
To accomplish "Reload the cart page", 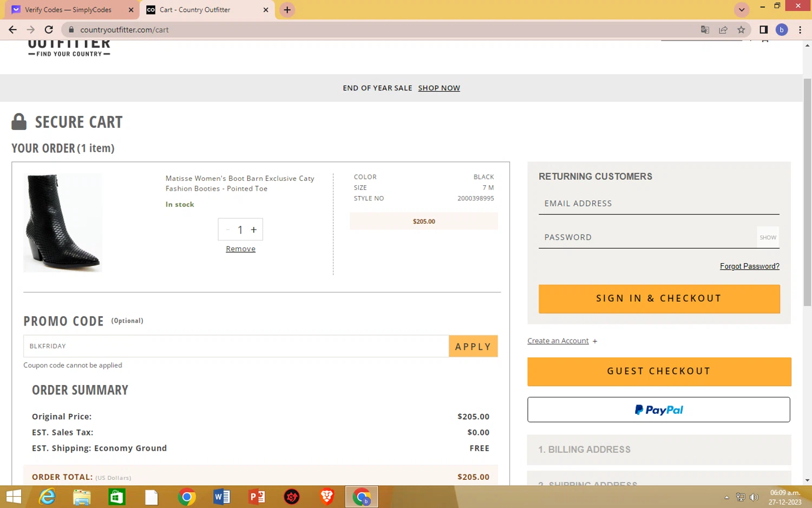I will click(x=49, y=30).
